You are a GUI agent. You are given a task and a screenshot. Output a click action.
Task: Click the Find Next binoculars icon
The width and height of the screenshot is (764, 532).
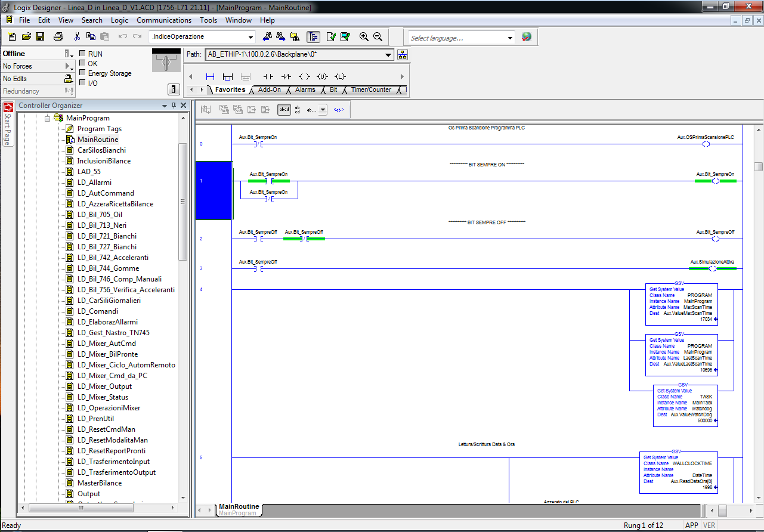[x=280, y=36]
